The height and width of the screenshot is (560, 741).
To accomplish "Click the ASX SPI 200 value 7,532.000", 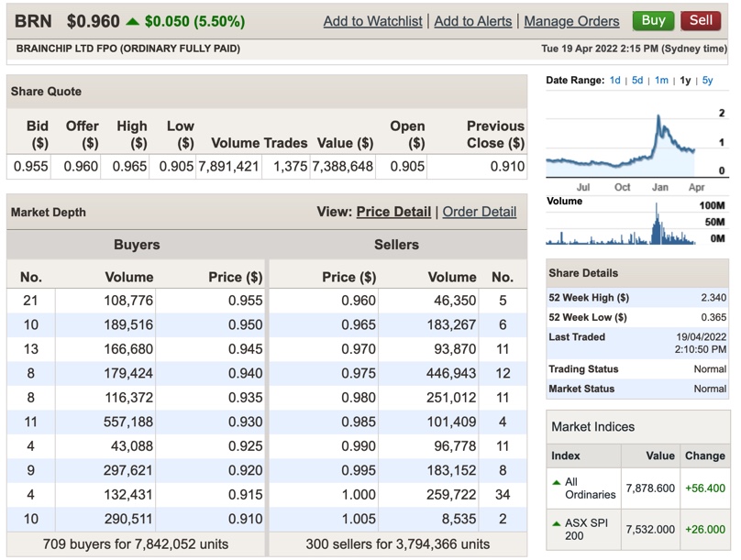I will tap(650, 530).
